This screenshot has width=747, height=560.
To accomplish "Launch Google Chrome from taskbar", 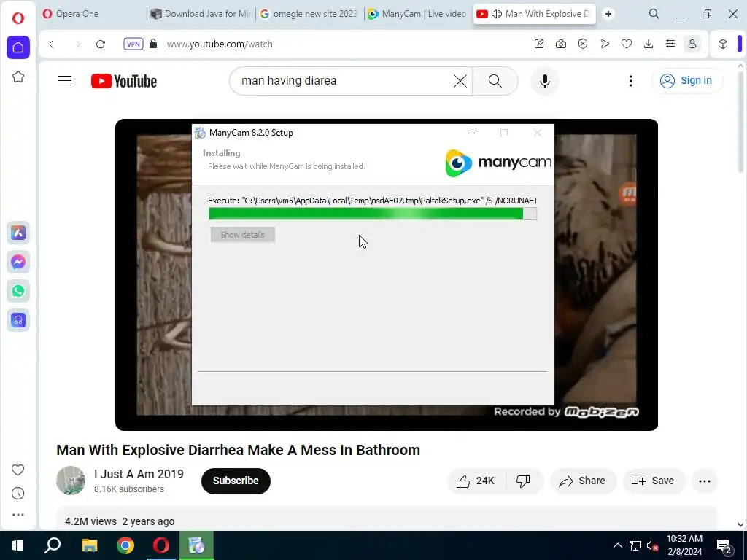I will click(125, 545).
